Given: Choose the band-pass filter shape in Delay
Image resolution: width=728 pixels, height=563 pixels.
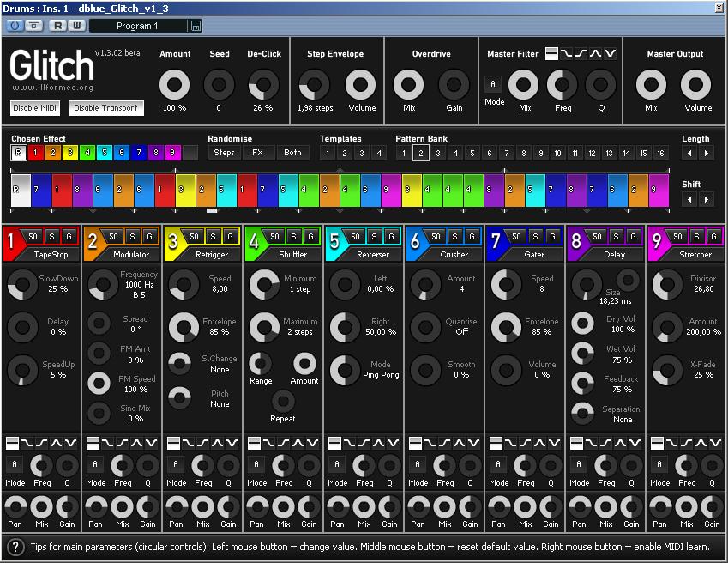Looking at the screenshot, I should (x=620, y=443).
